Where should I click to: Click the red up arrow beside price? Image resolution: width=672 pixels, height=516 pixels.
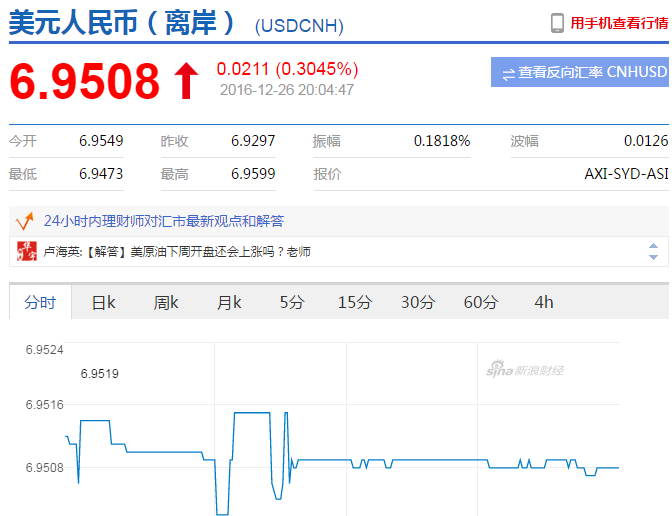(186, 81)
